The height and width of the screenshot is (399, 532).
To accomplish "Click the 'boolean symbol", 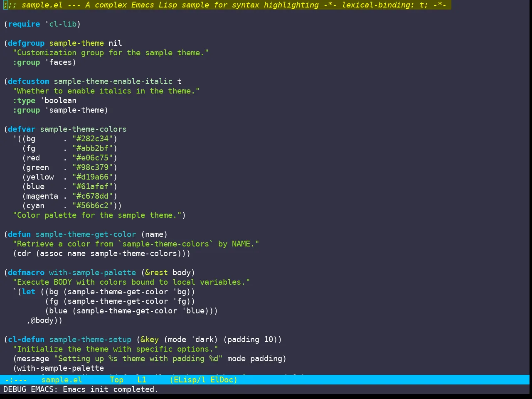I will pyautogui.click(x=59, y=101).
